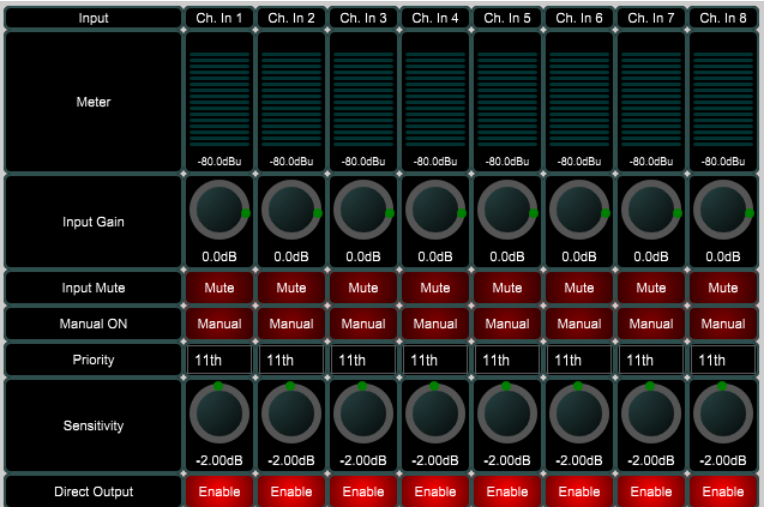Click the Sensitivity row label
The width and height of the screenshot is (764, 507).
(93, 426)
